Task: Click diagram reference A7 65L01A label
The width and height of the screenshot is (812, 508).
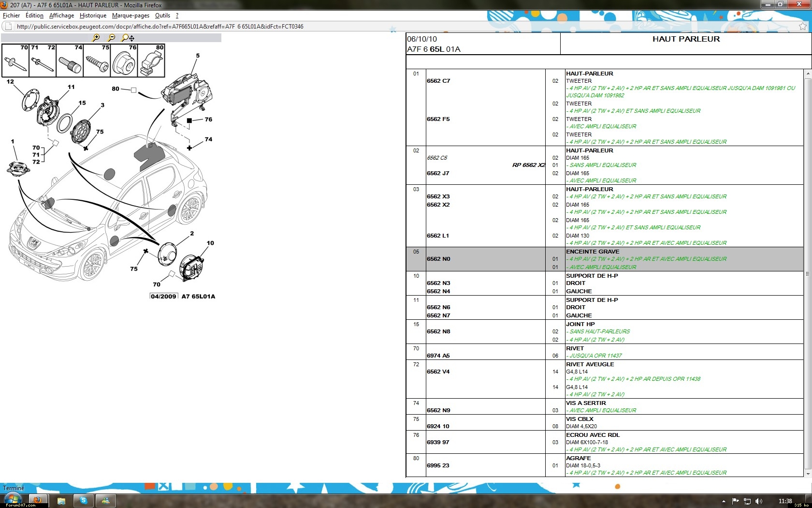Action: [x=198, y=297]
